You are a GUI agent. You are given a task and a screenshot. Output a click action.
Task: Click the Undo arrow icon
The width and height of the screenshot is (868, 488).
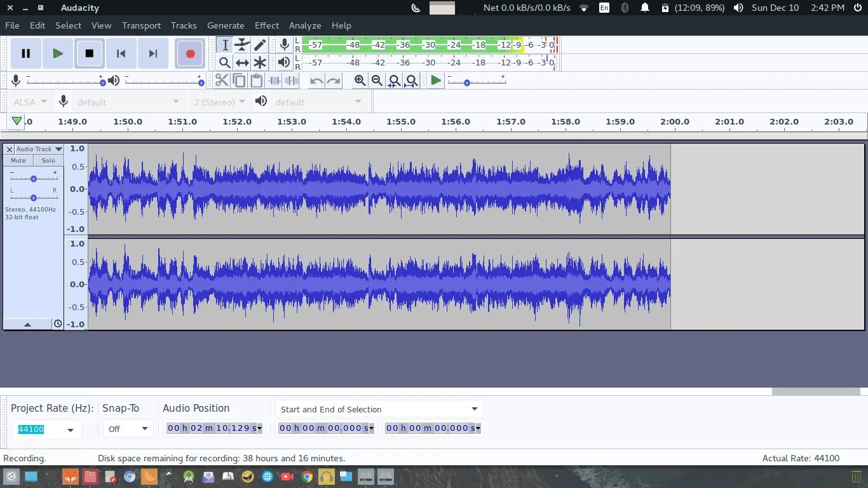point(316,81)
